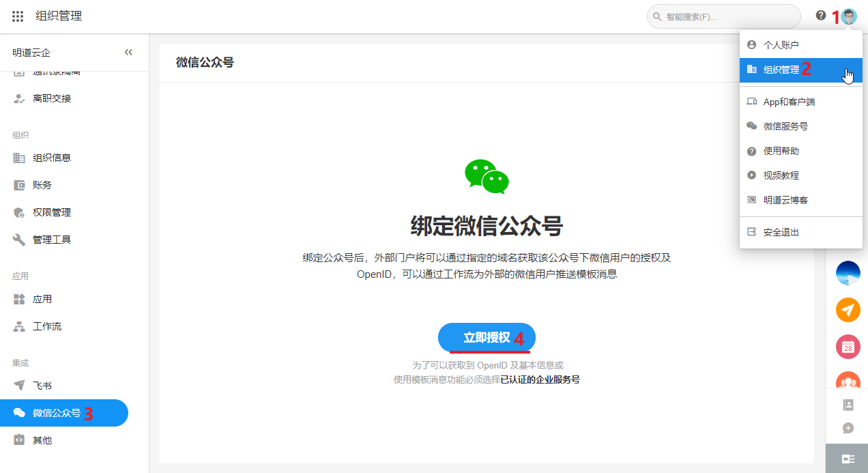This screenshot has width=868, height=473.
Task: Click the 立即授权 button
Action: tap(487, 337)
